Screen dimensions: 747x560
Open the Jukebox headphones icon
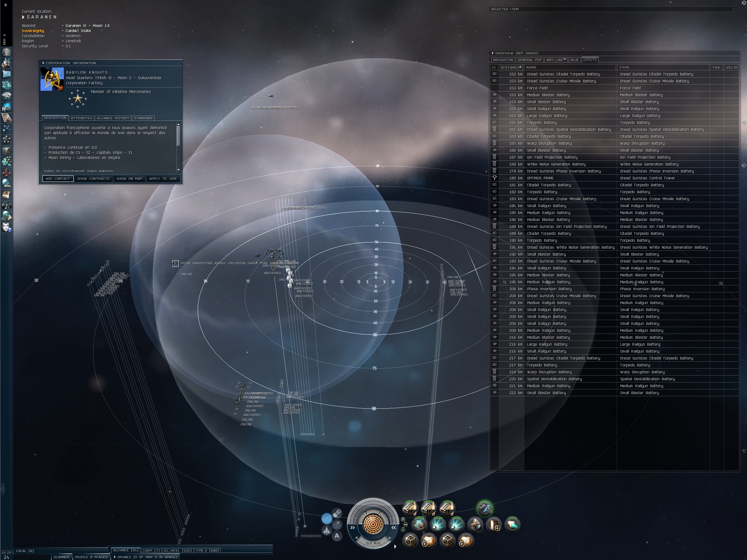click(7, 205)
